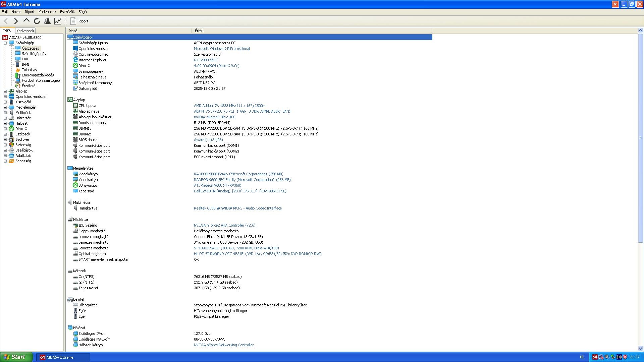This screenshot has height=362, width=644.
Task: Click the vertical scrollbar down arrow
Action: coord(640,348)
